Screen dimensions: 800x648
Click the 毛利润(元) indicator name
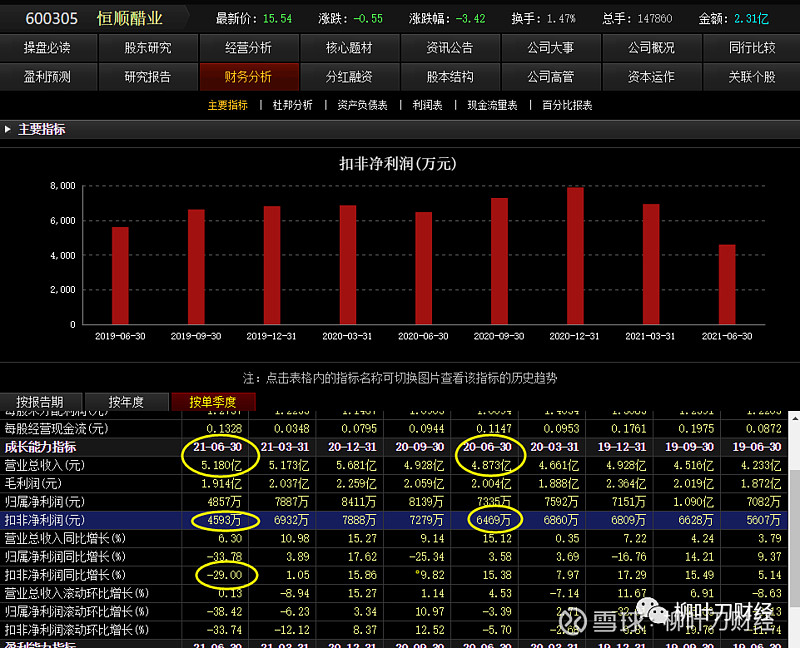point(33,484)
